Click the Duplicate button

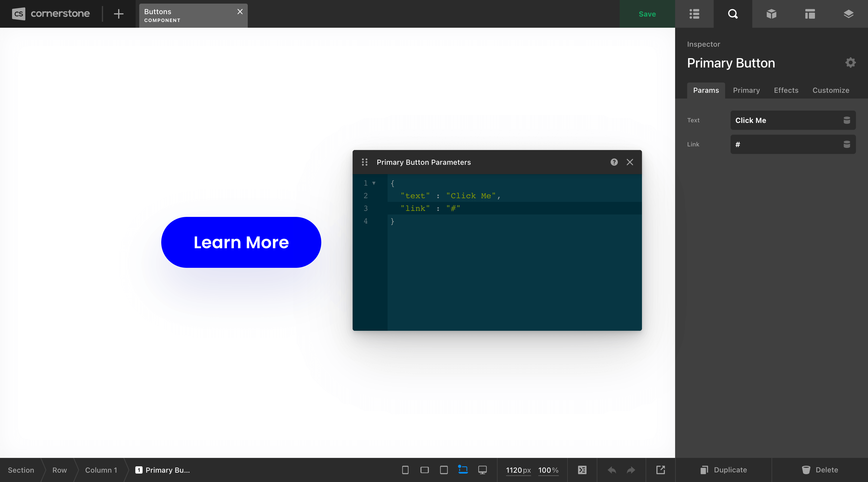click(x=723, y=470)
